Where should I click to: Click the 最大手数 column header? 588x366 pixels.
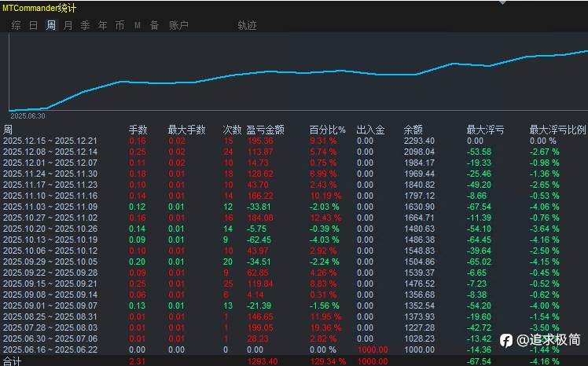[x=187, y=130]
